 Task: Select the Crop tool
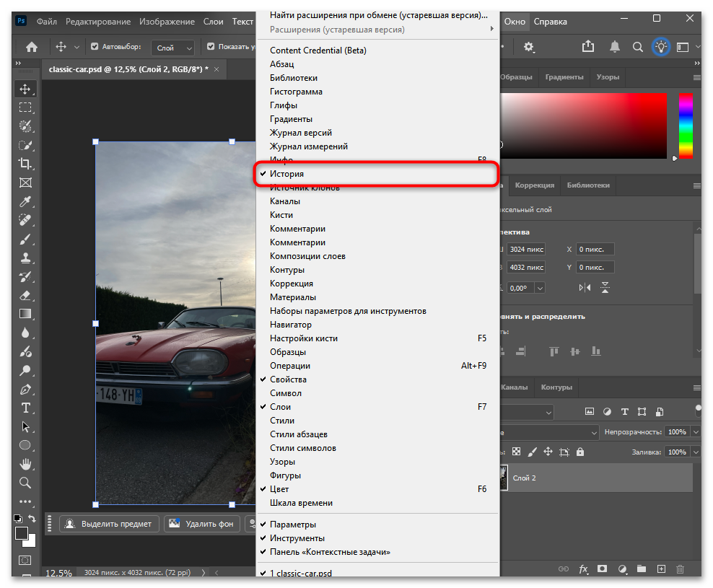(25, 164)
